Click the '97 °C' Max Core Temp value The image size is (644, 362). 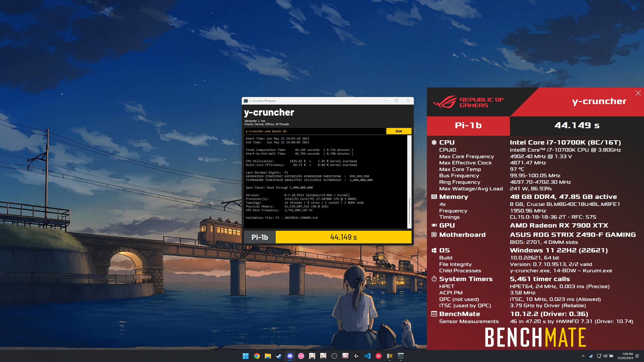click(517, 169)
